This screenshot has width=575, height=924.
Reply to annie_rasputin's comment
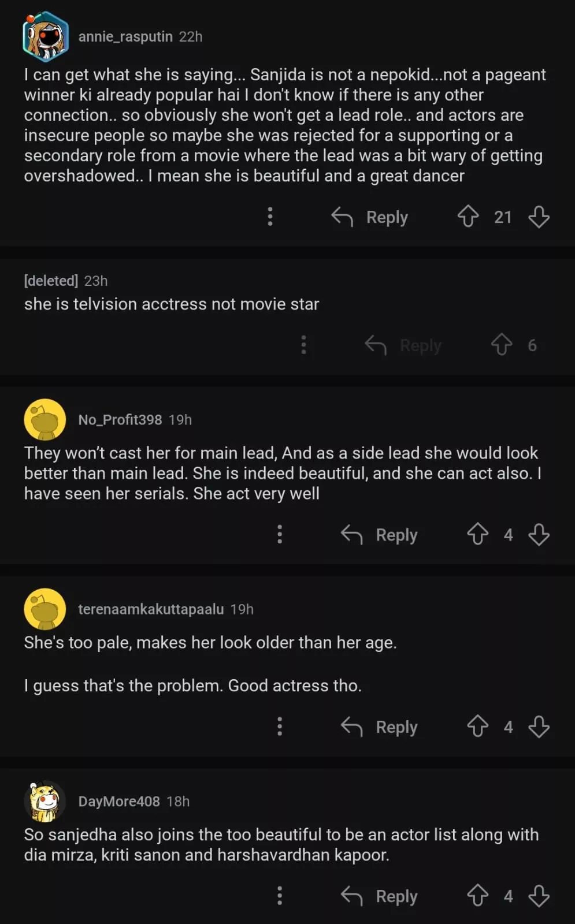tap(370, 217)
